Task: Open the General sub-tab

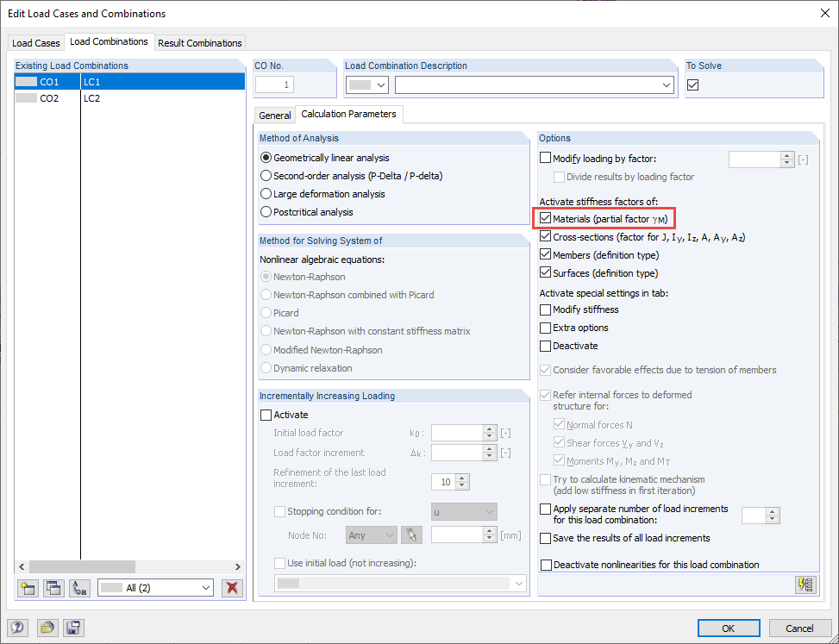Action: click(275, 115)
